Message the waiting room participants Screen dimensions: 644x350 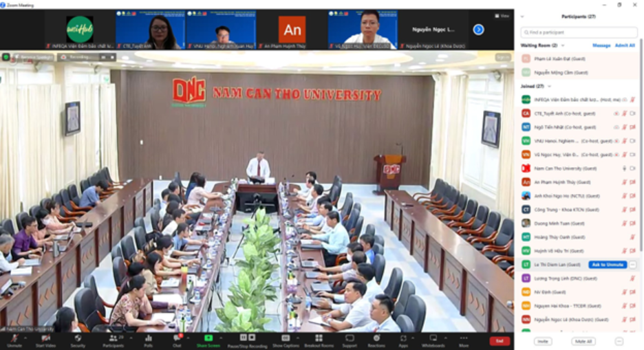601,45
